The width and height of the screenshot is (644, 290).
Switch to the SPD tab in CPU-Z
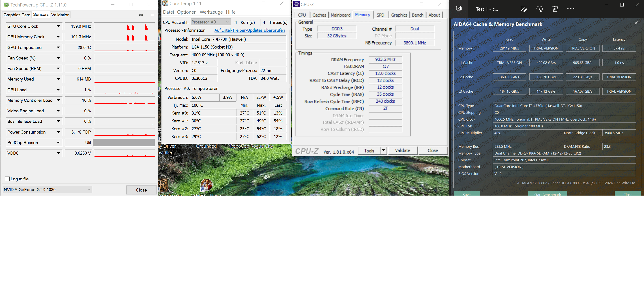380,15
